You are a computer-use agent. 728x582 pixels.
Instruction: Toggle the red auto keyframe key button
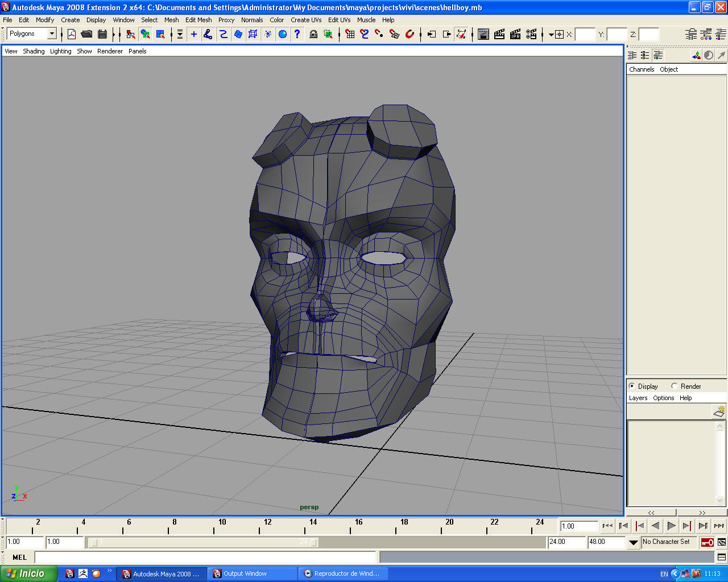[x=707, y=542]
